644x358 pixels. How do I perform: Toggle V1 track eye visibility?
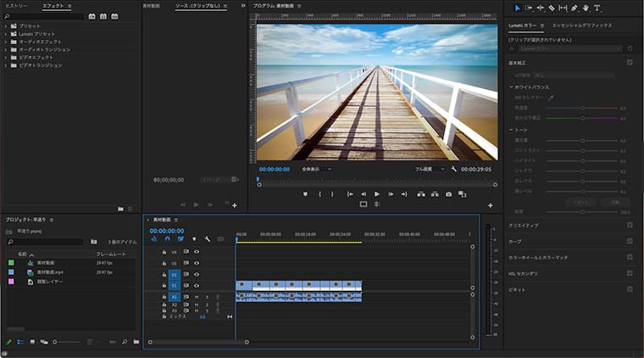tap(197, 286)
